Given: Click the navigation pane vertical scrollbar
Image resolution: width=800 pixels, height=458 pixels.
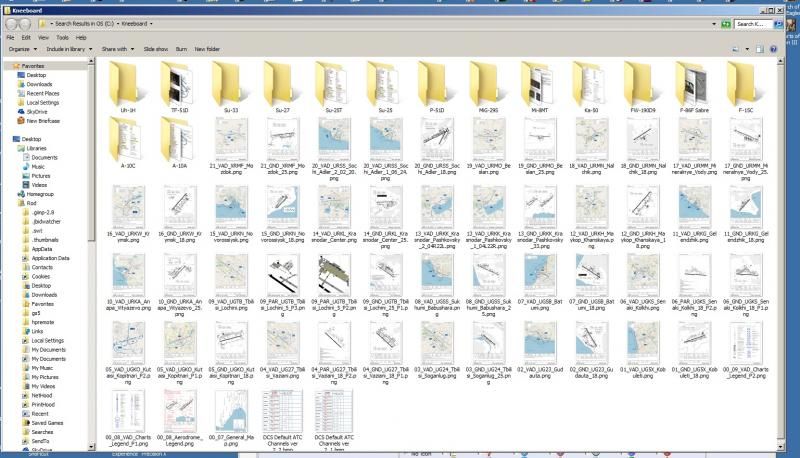Looking at the screenshot, I should (x=92, y=254).
